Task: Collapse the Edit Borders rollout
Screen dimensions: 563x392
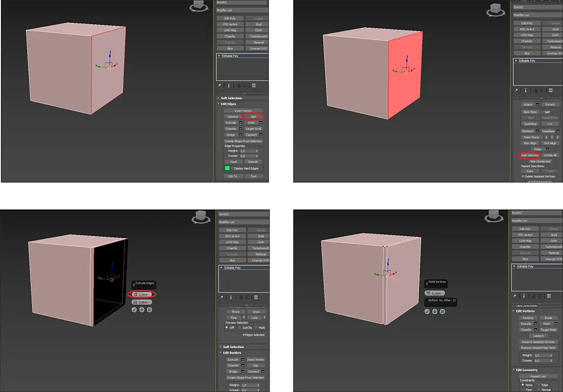Action: [x=220, y=353]
